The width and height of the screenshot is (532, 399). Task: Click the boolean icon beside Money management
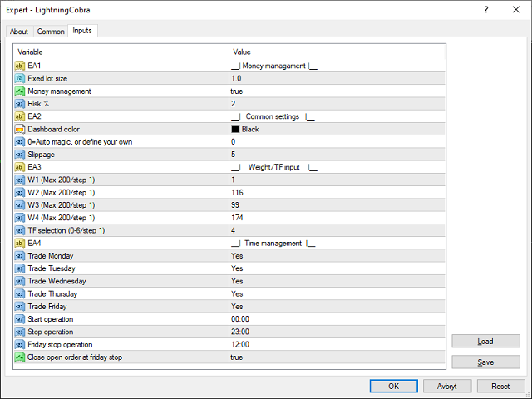click(19, 91)
